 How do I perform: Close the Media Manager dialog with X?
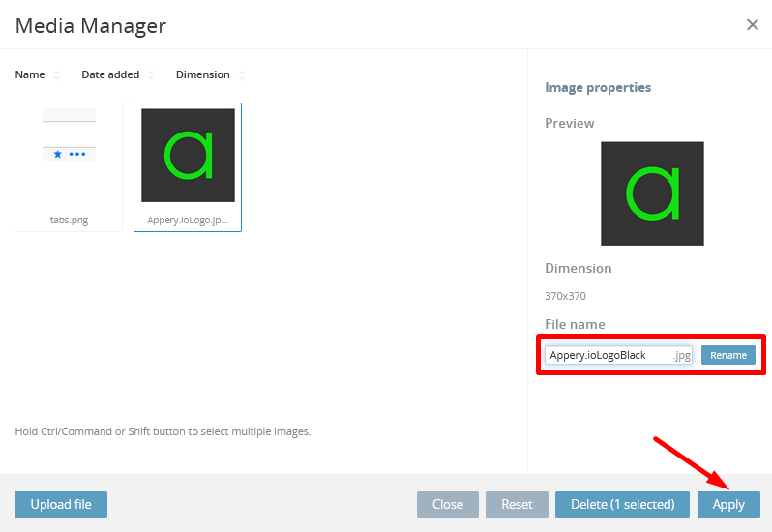click(x=753, y=24)
